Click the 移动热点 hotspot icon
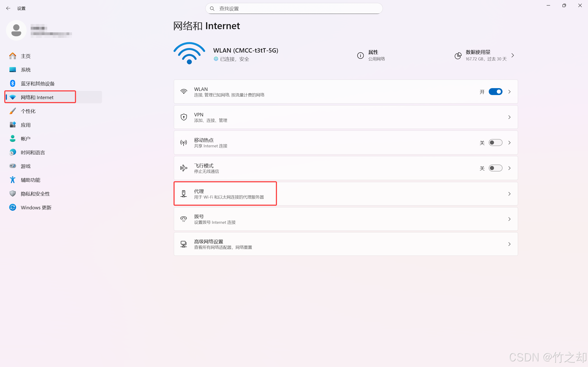The height and width of the screenshot is (367, 588). pos(184,143)
